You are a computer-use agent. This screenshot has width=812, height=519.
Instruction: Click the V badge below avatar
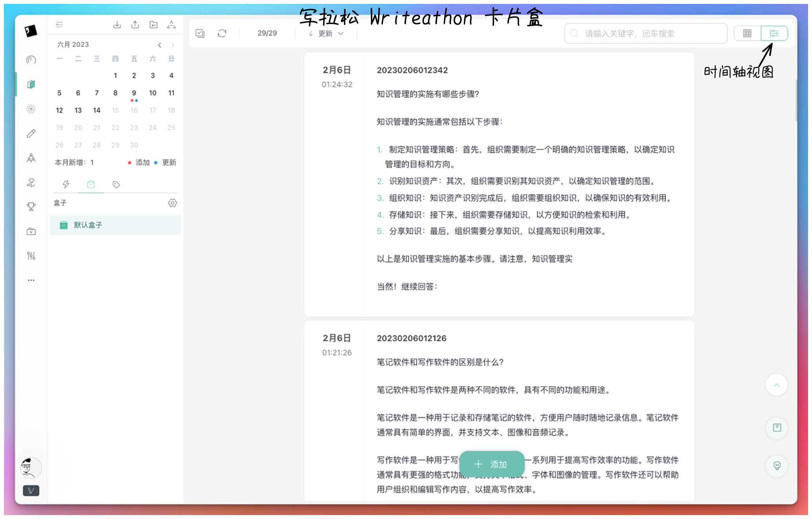(31, 490)
